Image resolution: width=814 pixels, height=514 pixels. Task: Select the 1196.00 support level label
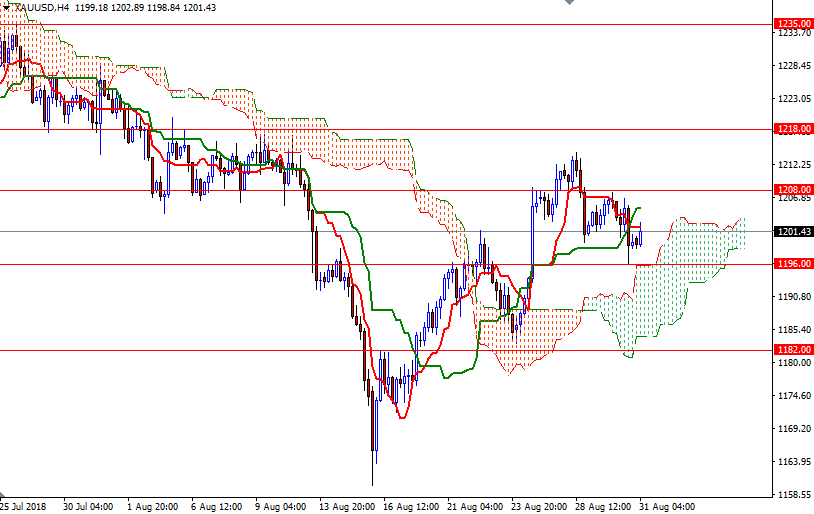792,264
